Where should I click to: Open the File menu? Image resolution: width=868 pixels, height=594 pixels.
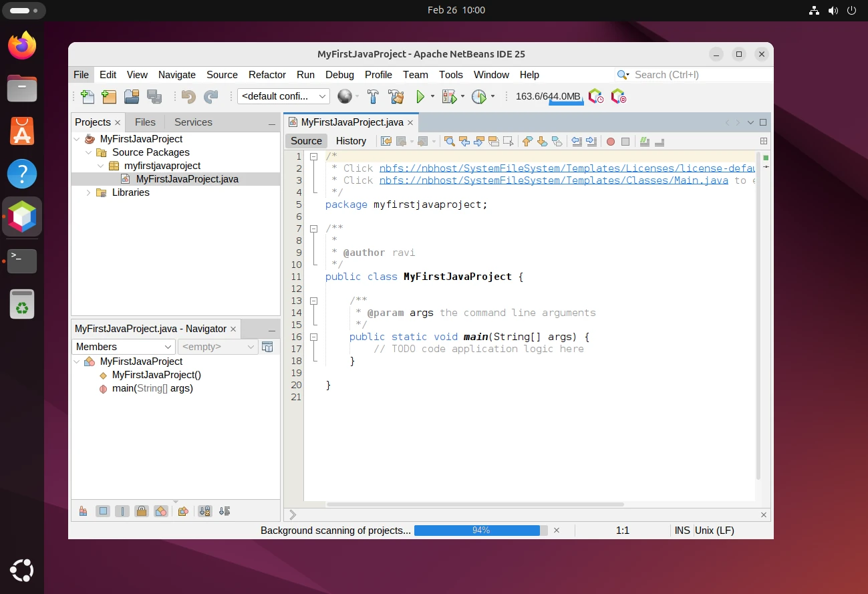[81, 75]
